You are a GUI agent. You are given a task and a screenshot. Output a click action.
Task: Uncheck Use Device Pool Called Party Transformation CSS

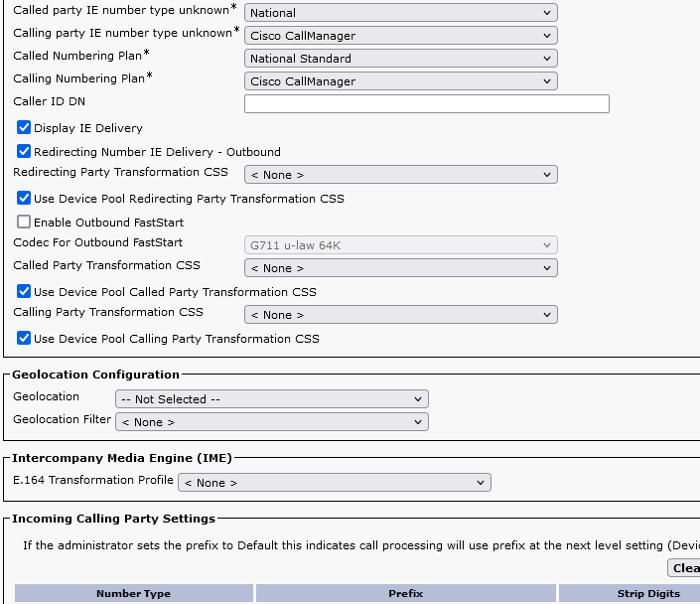click(x=24, y=292)
